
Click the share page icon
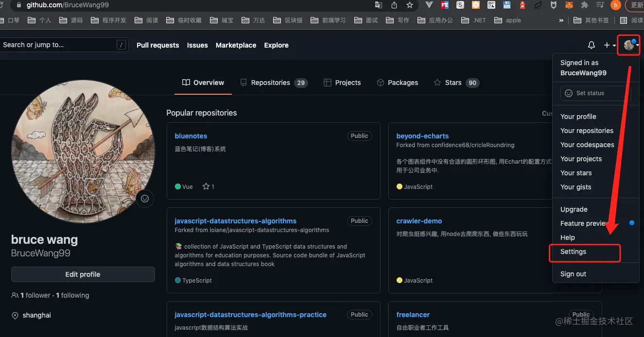coord(394,5)
